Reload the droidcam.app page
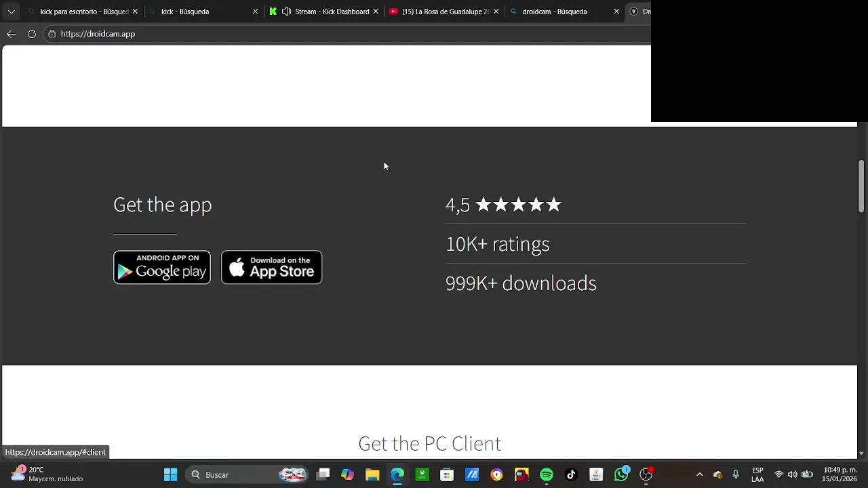Image resolution: width=868 pixels, height=488 pixels. pos(32,34)
